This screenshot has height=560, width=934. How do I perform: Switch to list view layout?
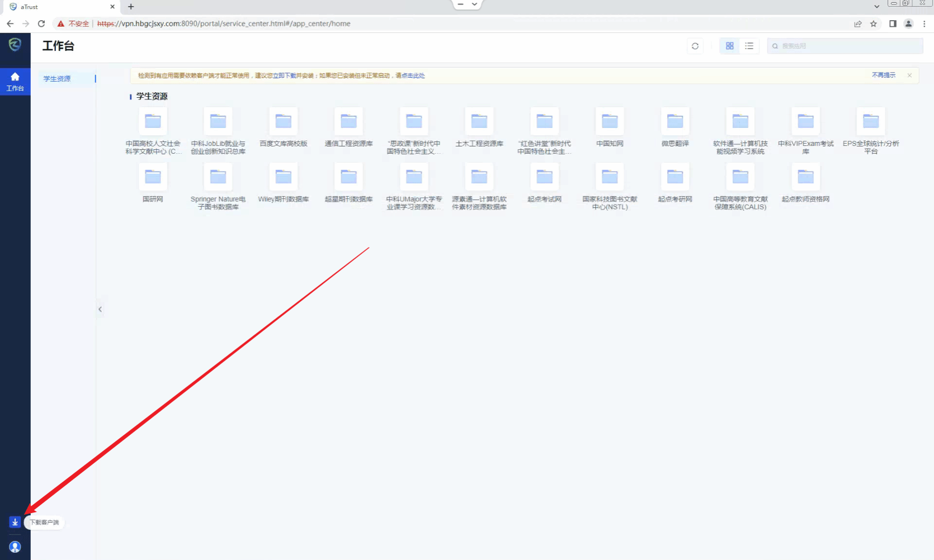[x=749, y=46]
